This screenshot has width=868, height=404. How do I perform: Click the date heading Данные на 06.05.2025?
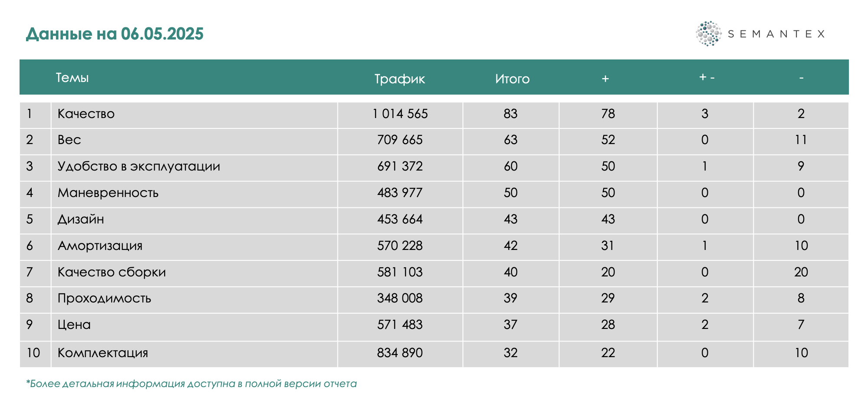(115, 34)
